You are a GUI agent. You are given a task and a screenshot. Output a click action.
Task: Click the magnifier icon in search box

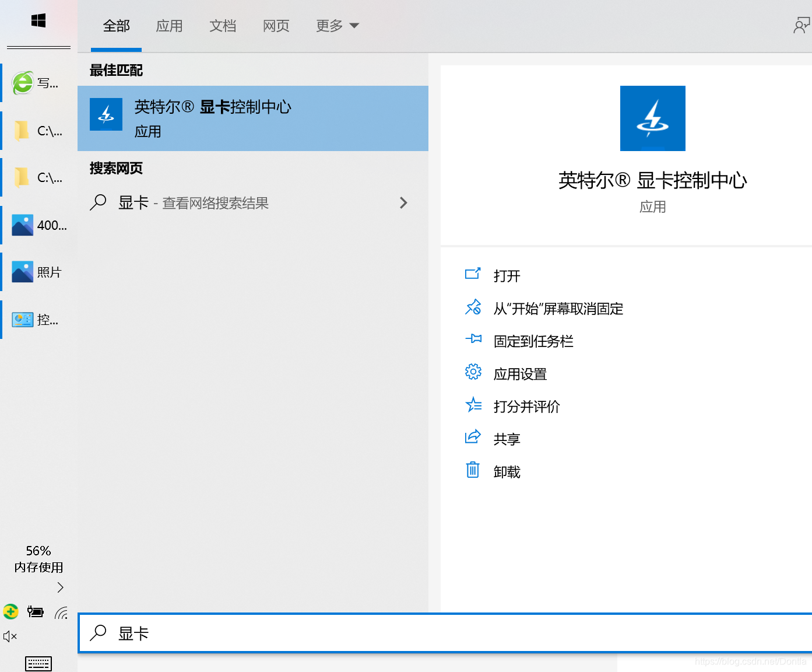pos(98,632)
